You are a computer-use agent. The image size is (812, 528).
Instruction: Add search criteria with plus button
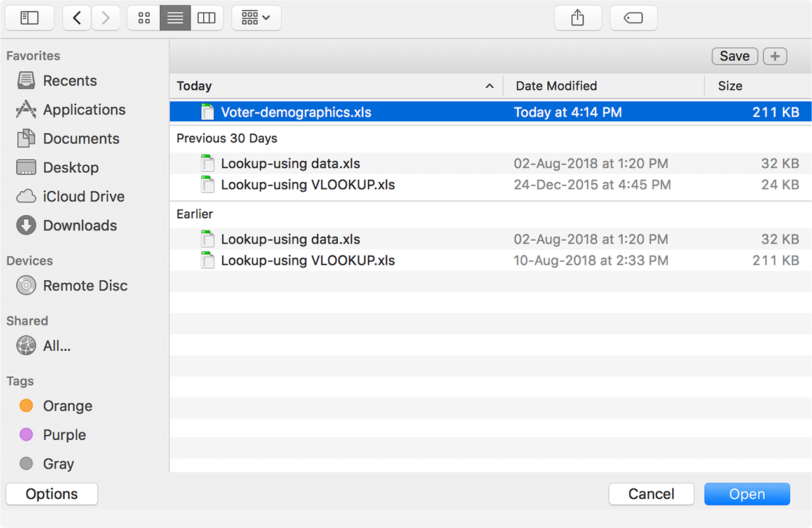pos(775,56)
